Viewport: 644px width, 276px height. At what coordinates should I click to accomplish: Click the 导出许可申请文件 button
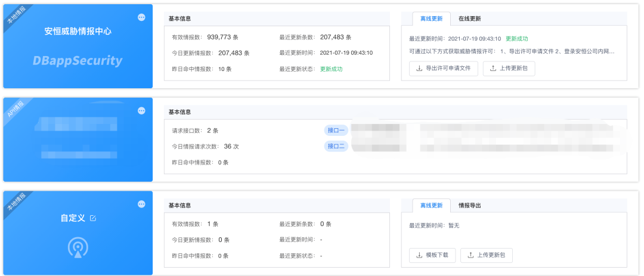[x=443, y=69]
